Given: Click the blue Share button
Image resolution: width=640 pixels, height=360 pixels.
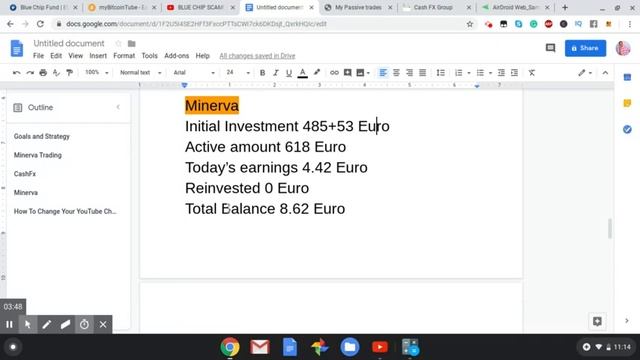Looking at the screenshot, I should point(585,48).
